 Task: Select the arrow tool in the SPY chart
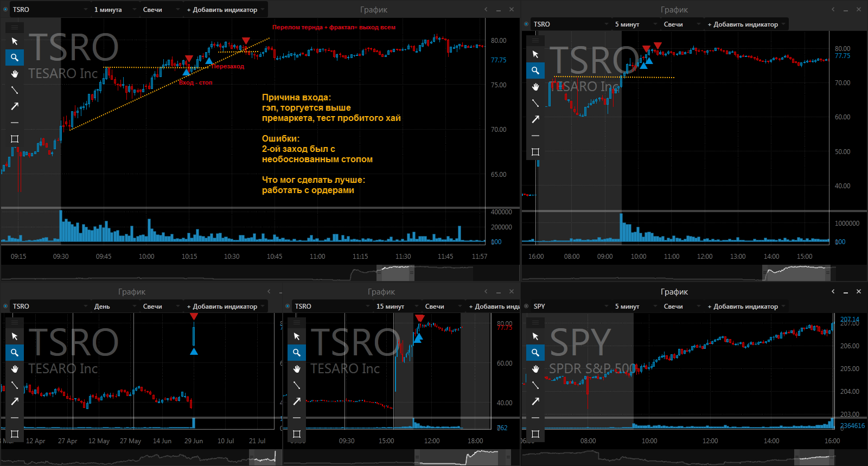[x=535, y=401]
